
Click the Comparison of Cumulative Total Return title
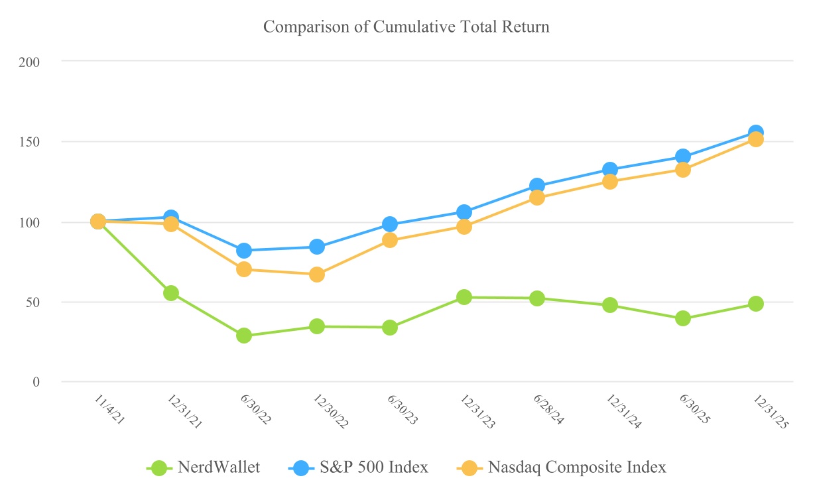pyautogui.click(x=407, y=27)
